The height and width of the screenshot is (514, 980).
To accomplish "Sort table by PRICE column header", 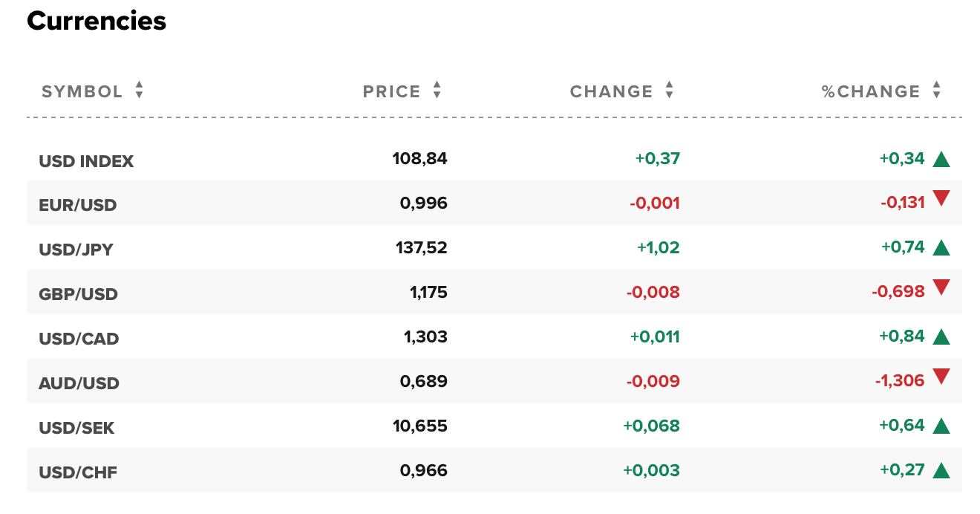I will point(391,91).
